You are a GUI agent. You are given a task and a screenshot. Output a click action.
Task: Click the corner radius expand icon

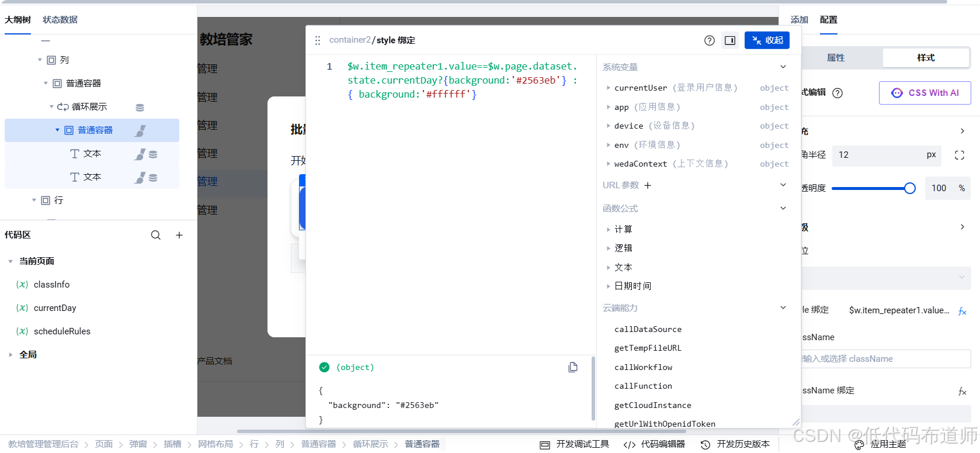pos(959,155)
